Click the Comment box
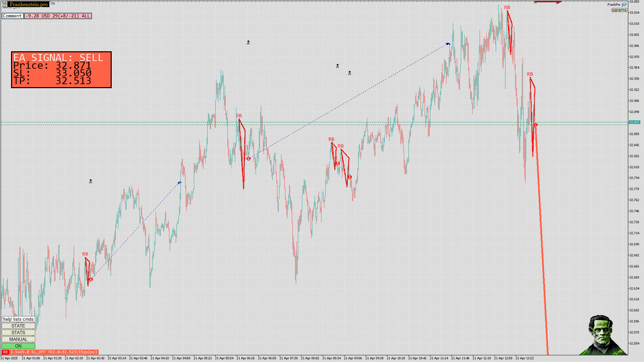 click(x=12, y=16)
